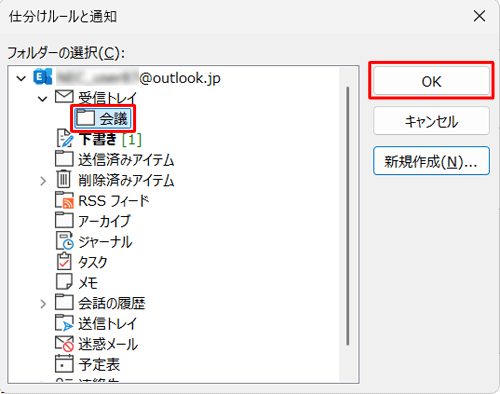The image size is (500, 394).
Task: Click the [1] draft count
Action: tap(132, 139)
